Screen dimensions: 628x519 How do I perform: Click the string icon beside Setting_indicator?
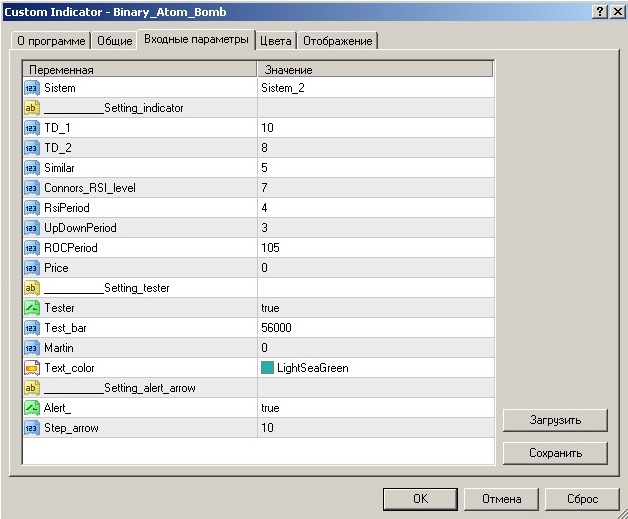pos(32,108)
